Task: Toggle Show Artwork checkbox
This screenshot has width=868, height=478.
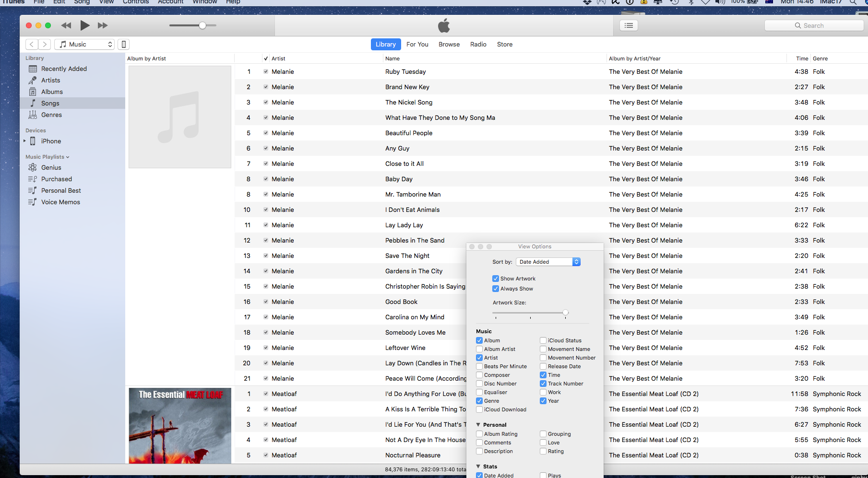Action: pyautogui.click(x=496, y=279)
